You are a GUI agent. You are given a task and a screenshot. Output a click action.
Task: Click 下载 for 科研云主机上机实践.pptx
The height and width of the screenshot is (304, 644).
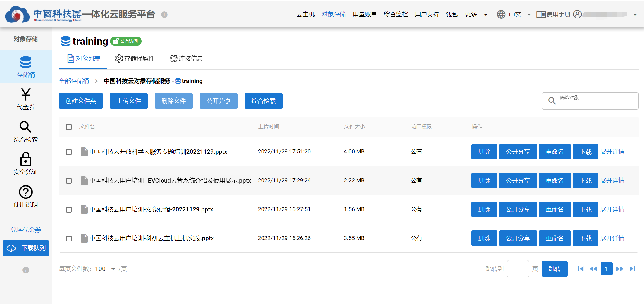tap(586, 238)
